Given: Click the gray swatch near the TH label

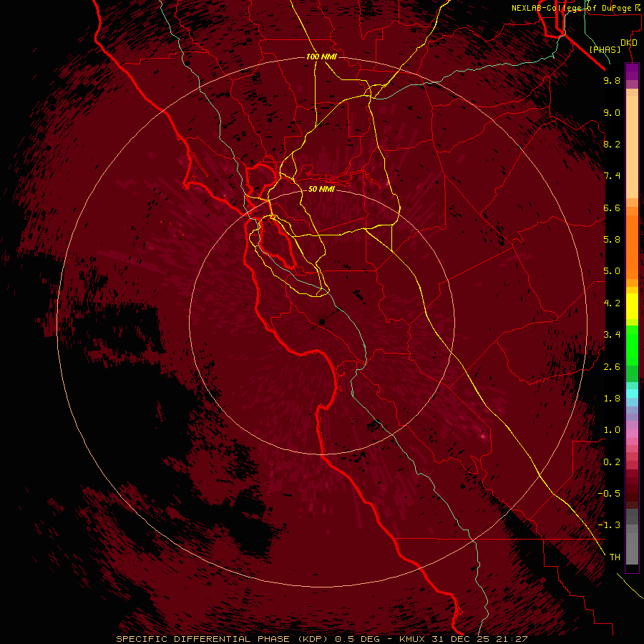Looking at the screenshot, I should [x=632, y=548].
